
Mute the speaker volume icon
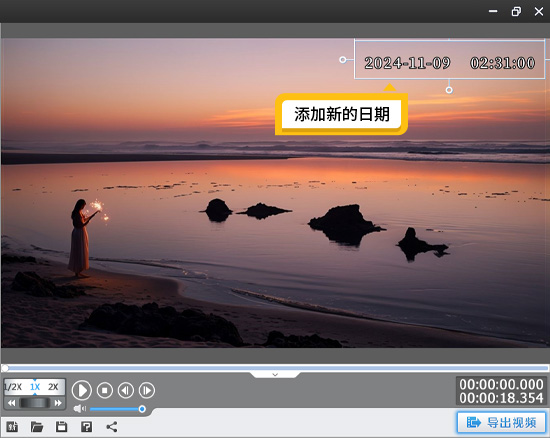[80, 409]
